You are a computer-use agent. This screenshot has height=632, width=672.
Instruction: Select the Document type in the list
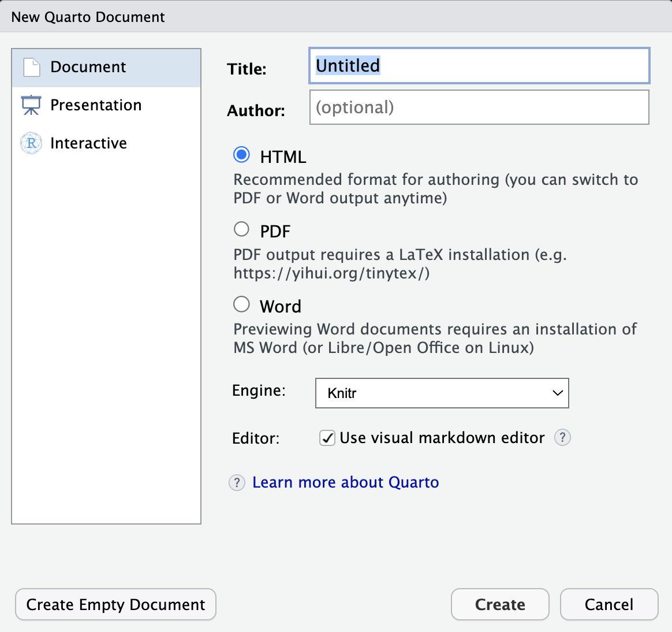(106, 68)
